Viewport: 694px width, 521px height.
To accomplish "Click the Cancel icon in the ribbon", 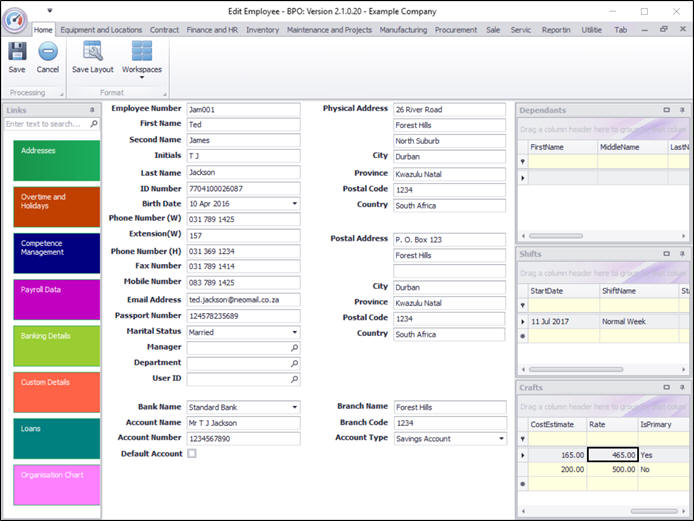I will click(x=48, y=54).
